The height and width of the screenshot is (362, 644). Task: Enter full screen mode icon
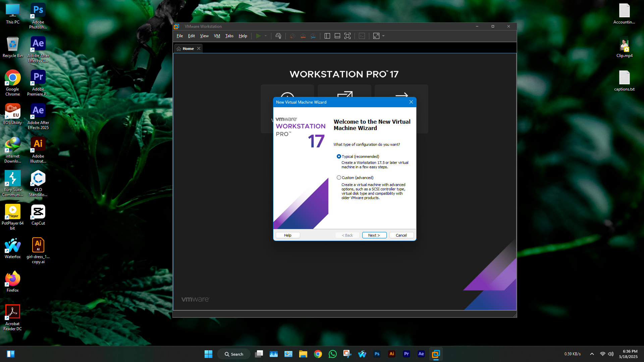point(347,36)
